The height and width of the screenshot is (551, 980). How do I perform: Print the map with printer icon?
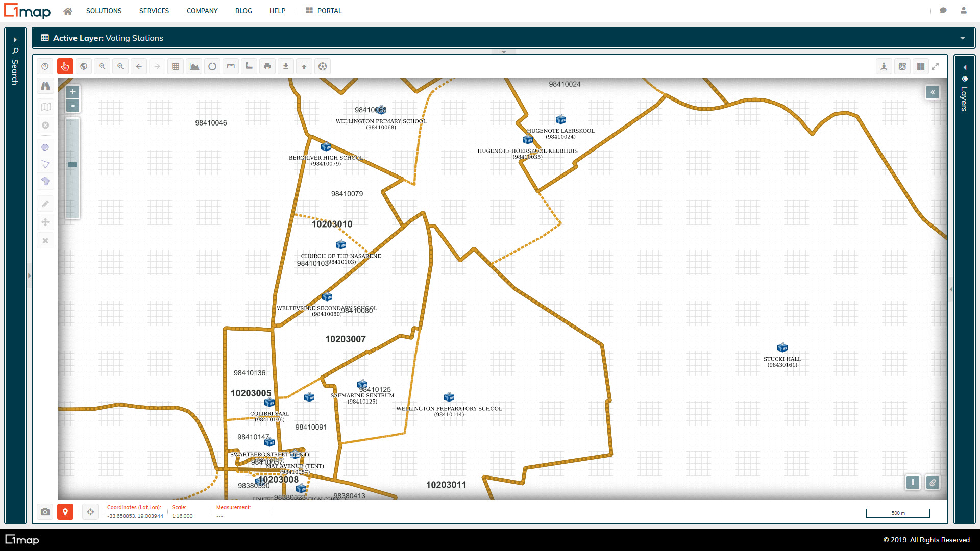[x=267, y=66]
